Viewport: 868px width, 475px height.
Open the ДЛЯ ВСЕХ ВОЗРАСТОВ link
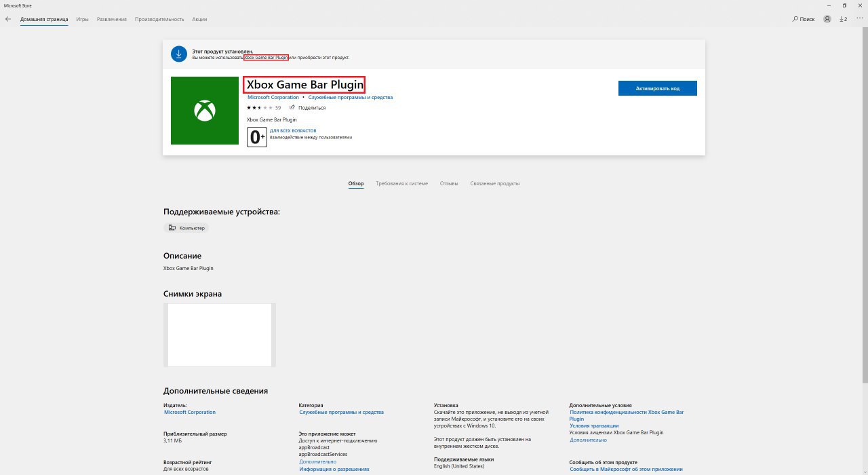[x=293, y=130]
